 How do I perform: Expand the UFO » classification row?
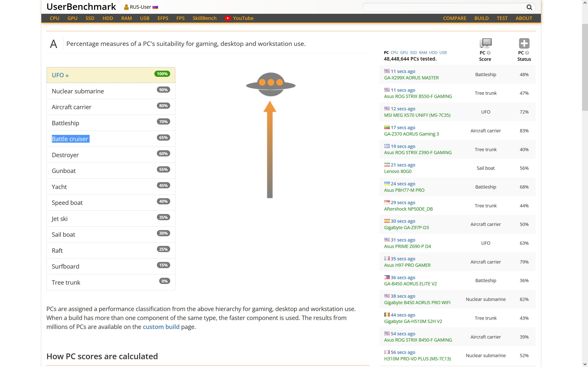[x=60, y=75]
